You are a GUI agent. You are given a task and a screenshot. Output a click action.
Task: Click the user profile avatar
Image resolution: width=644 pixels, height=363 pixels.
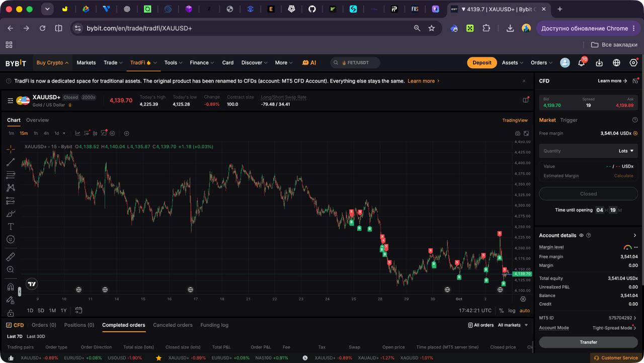tap(565, 63)
